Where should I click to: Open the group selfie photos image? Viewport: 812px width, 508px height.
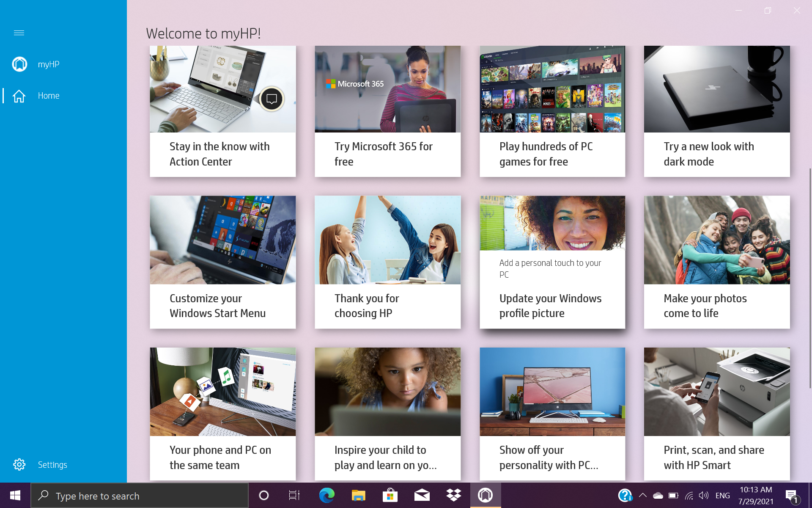[717, 240]
